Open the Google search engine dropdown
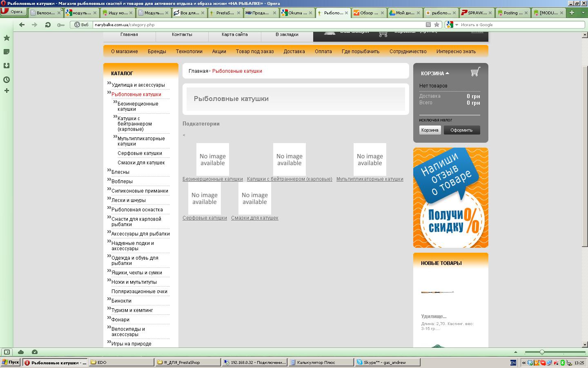This screenshot has width=588, height=368. 451,25
